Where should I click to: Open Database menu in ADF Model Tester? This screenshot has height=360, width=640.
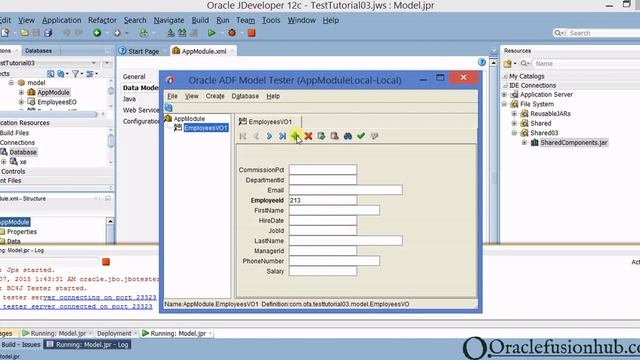click(x=245, y=96)
